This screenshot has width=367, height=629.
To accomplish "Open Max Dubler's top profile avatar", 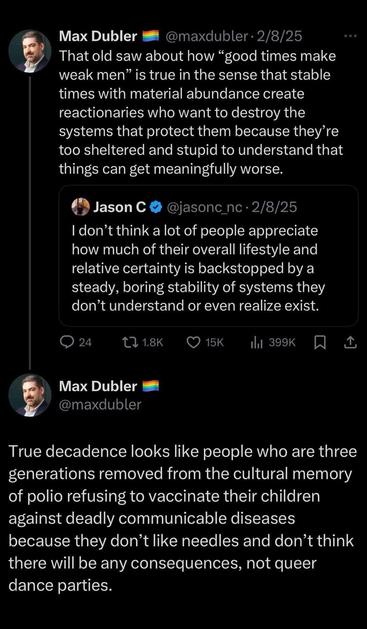I will point(30,51).
